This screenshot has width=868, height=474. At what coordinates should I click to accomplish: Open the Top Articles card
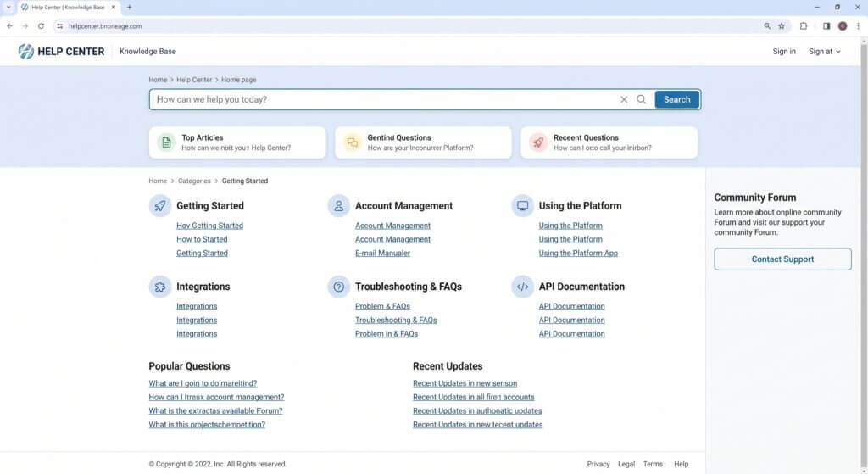pos(237,142)
